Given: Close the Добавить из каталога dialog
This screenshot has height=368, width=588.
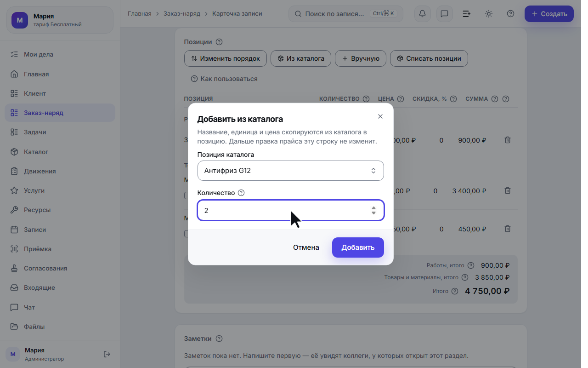Looking at the screenshot, I should click(380, 116).
